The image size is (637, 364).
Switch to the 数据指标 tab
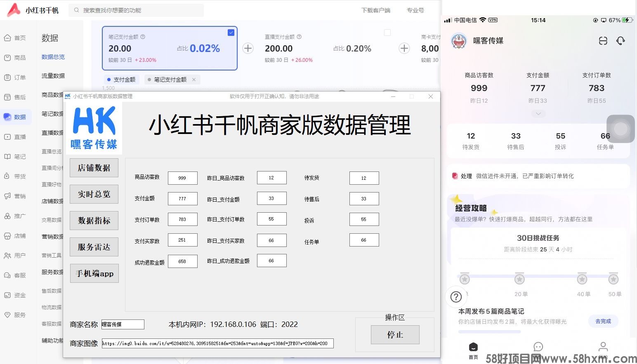94,221
